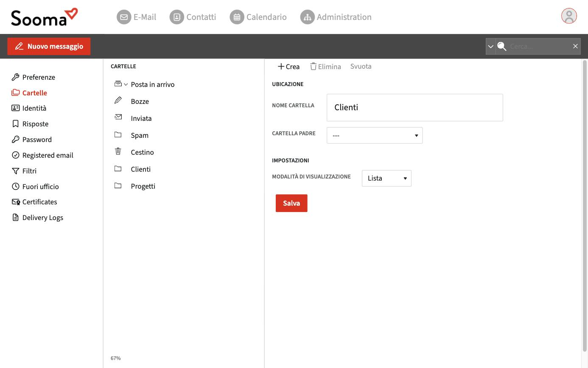Open the E-Mail section icon
This screenshot has width=588, height=368.
tap(124, 17)
